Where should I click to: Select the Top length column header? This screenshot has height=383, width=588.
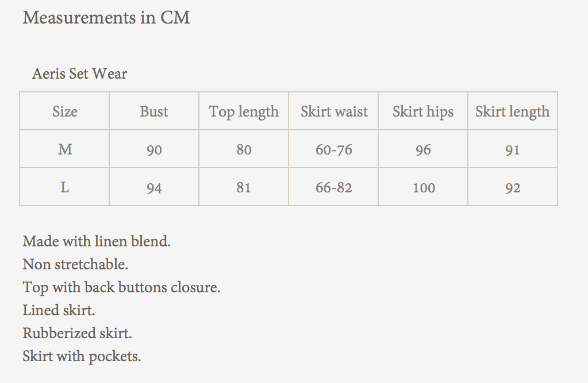point(244,112)
